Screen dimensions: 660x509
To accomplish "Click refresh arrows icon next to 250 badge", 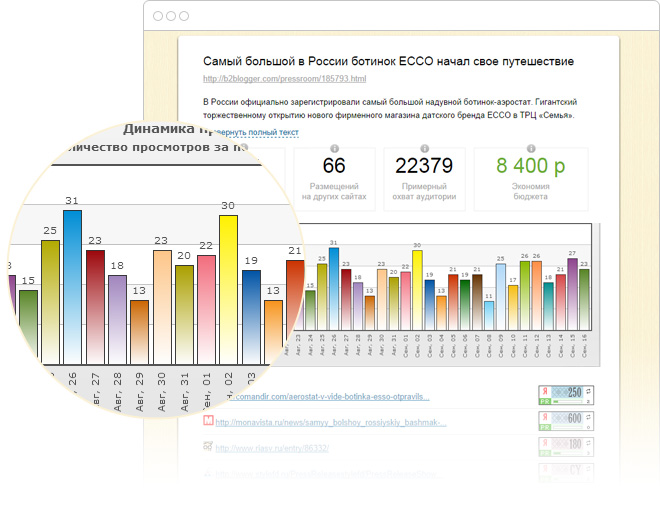I will pyautogui.click(x=588, y=391).
